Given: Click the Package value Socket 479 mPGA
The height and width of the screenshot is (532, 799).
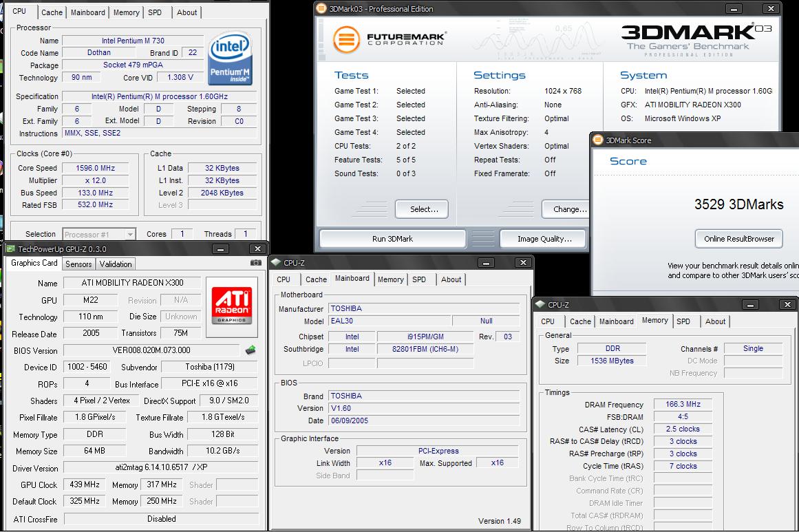Looking at the screenshot, I should coord(133,65).
